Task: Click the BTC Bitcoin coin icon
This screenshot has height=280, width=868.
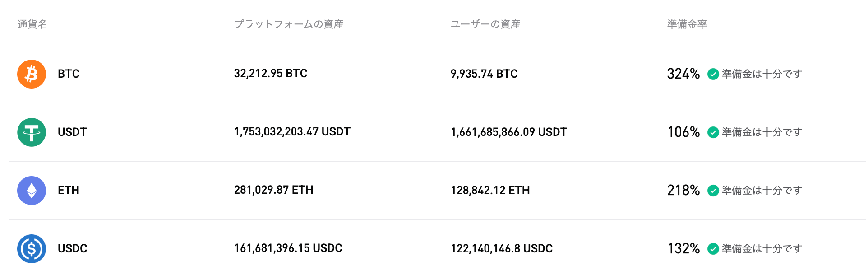Action: click(31, 74)
